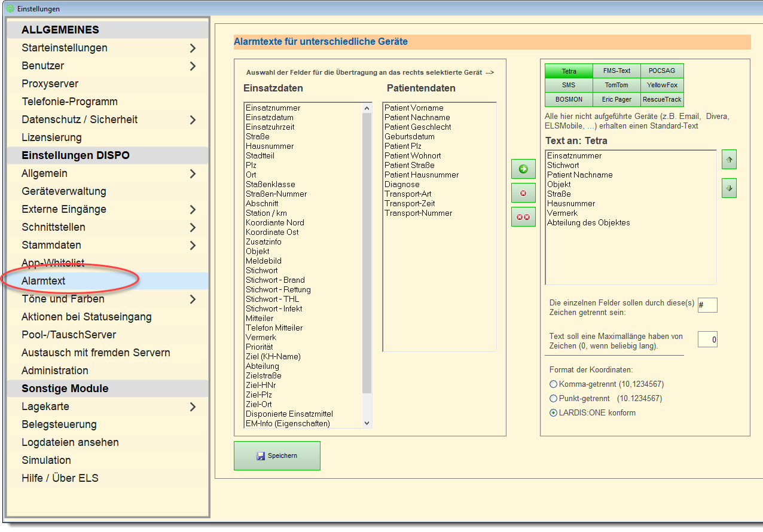Select Stichwort - Brand in Einsatzdaten list
763x532 pixels.
(275, 280)
